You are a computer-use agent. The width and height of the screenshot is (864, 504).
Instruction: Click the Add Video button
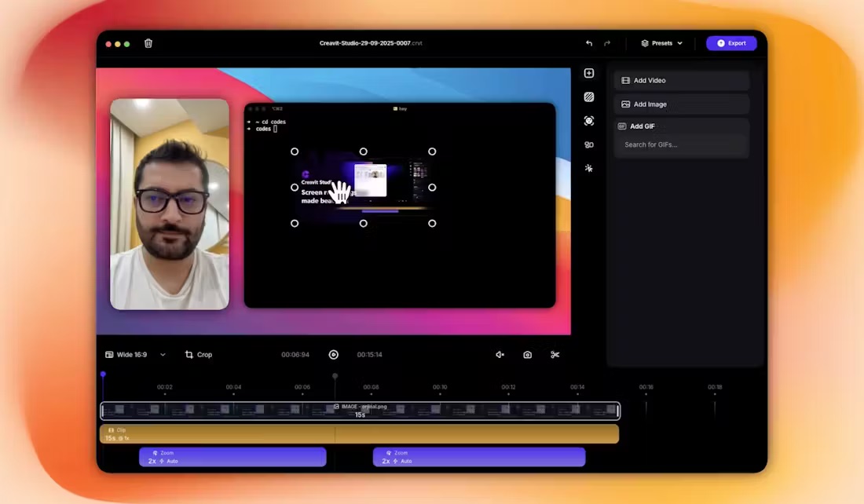681,80
